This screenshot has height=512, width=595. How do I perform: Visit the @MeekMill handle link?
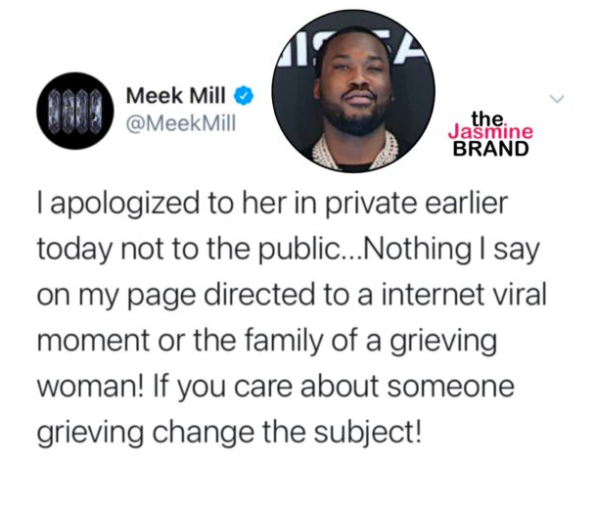click(x=181, y=124)
